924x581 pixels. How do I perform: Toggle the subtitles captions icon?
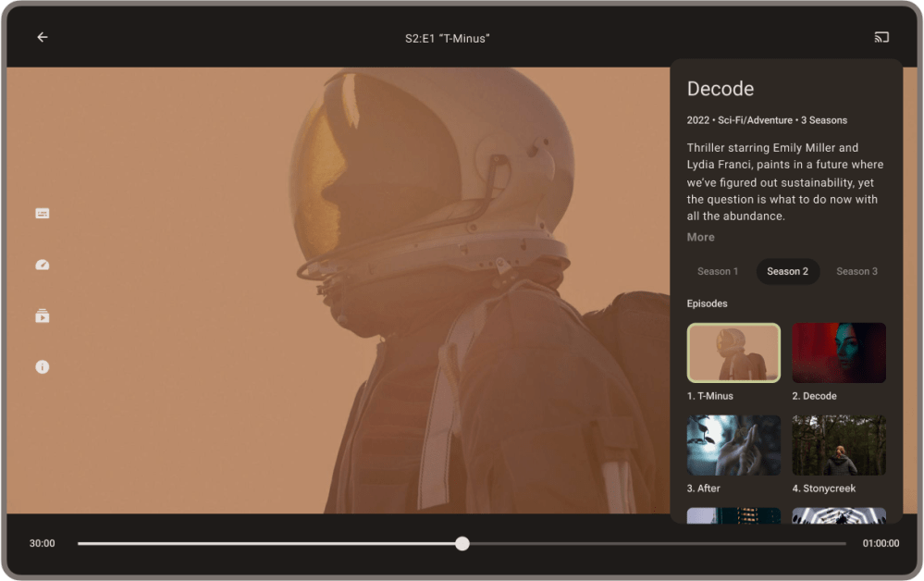pyautogui.click(x=43, y=214)
